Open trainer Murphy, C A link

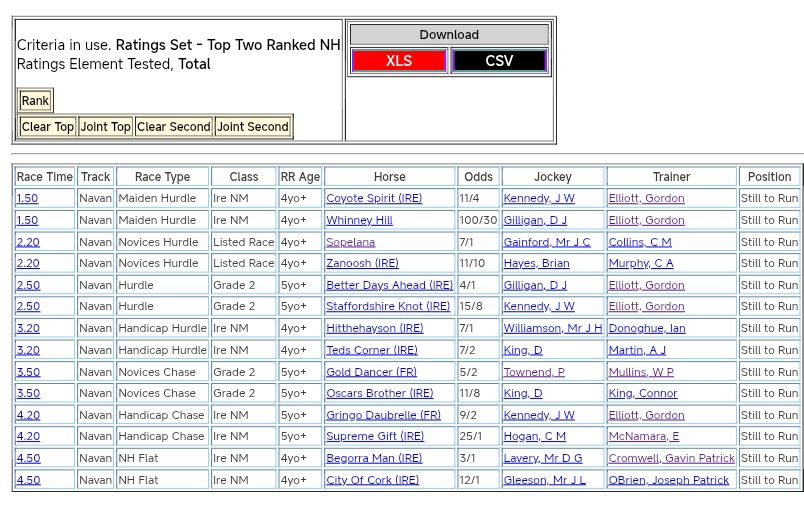click(641, 264)
